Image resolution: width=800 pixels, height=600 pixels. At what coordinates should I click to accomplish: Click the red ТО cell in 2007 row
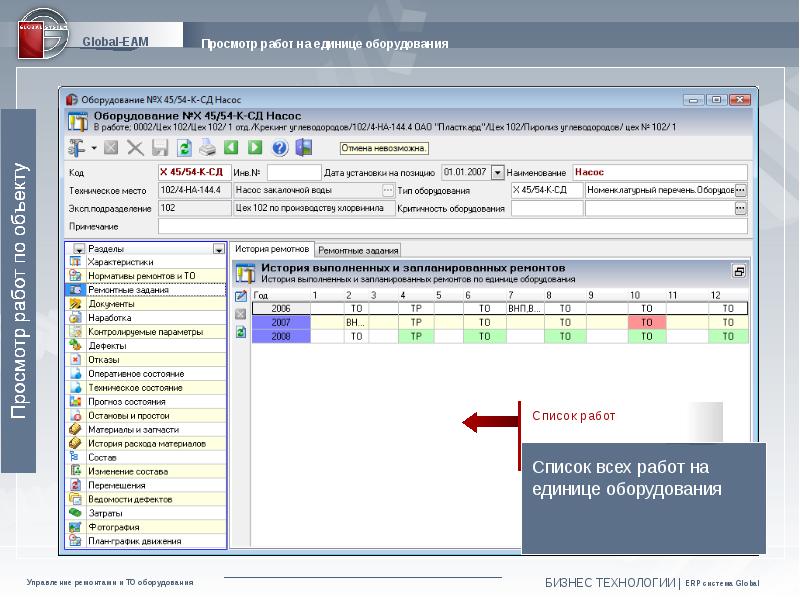[x=647, y=323]
